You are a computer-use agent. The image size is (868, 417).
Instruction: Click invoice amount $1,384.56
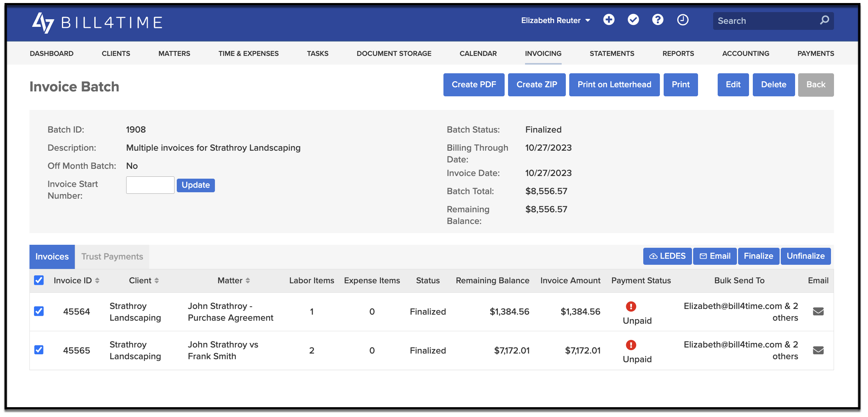coord(581,312)
